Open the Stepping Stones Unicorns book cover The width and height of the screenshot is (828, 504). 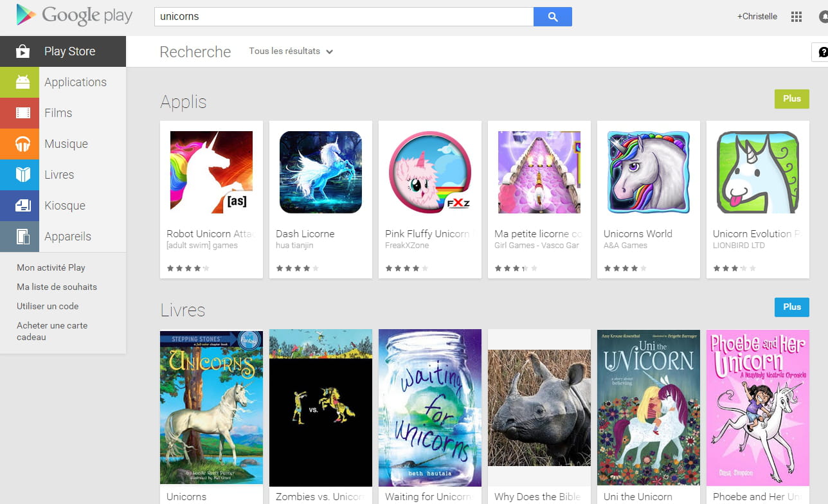pyautogui.click(x=212, y=408)
